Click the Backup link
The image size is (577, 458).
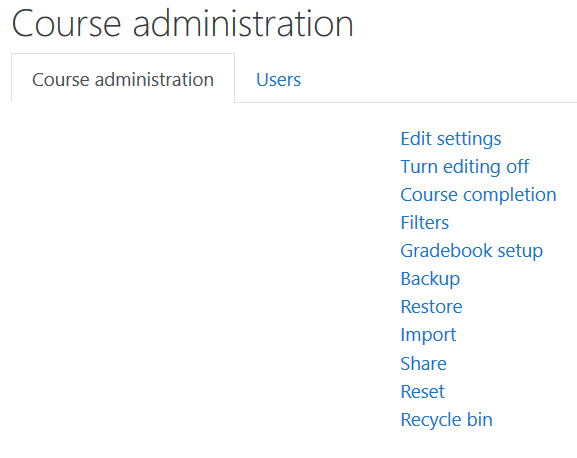[x=430, y=279]
